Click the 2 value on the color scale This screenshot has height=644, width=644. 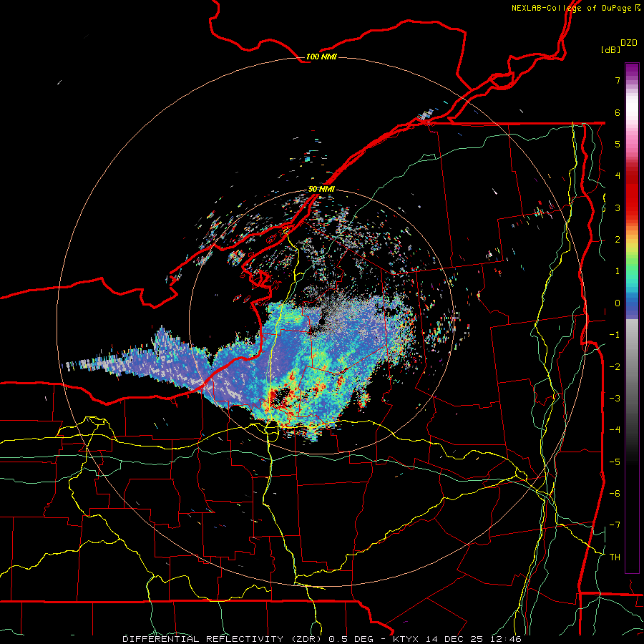pos(618,240)
